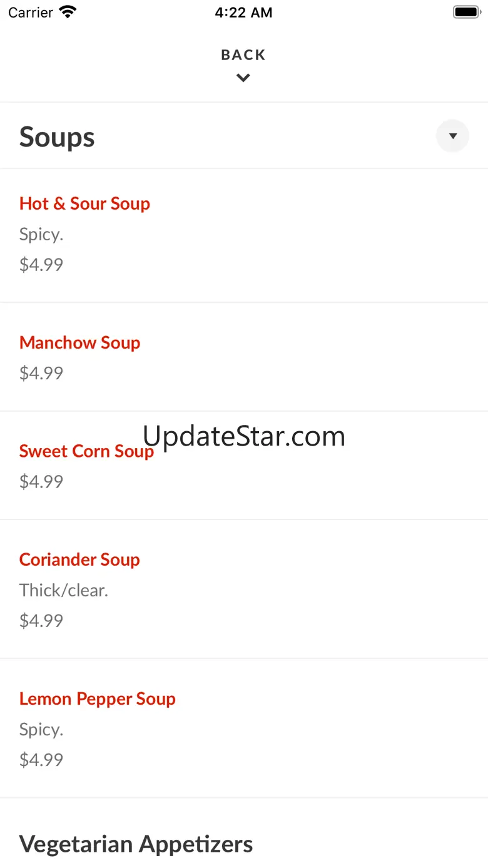
Task: Jump to Vegetarian Appetizers section heading
Action: tap(136, 844)
